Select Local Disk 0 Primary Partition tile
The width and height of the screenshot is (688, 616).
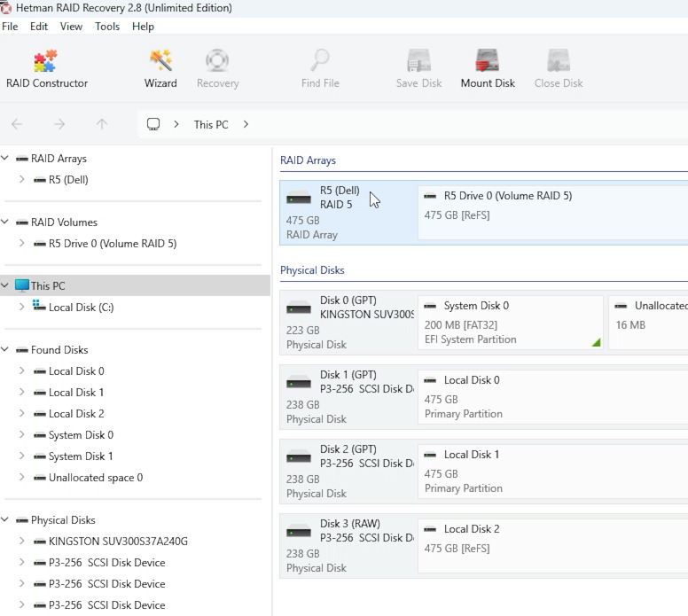coord(553,397)
